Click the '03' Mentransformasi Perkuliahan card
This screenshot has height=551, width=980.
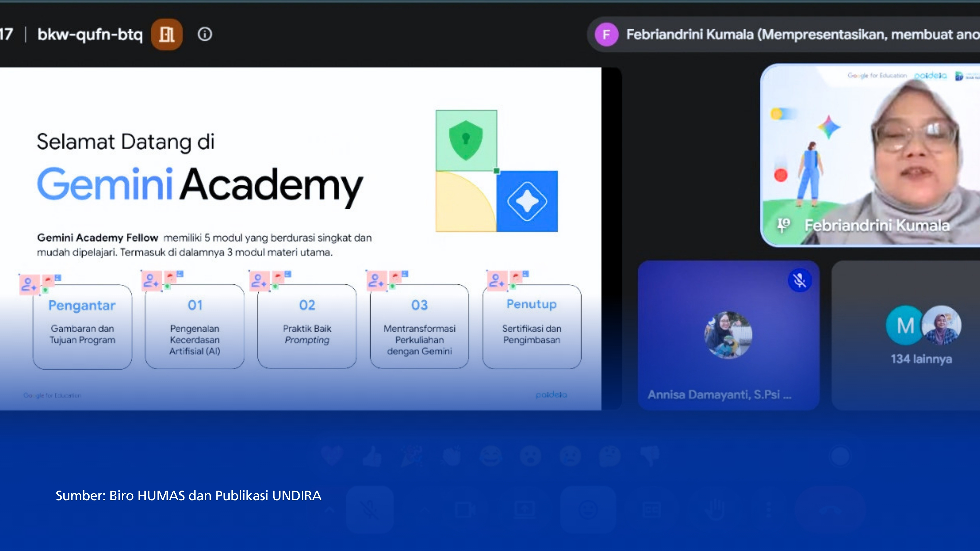point(420,327)
